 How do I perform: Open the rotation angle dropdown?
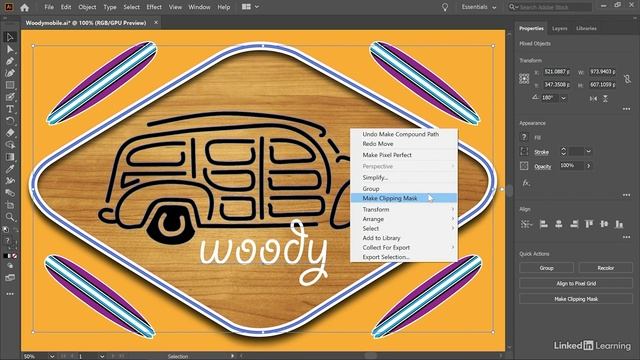(564, 98)
